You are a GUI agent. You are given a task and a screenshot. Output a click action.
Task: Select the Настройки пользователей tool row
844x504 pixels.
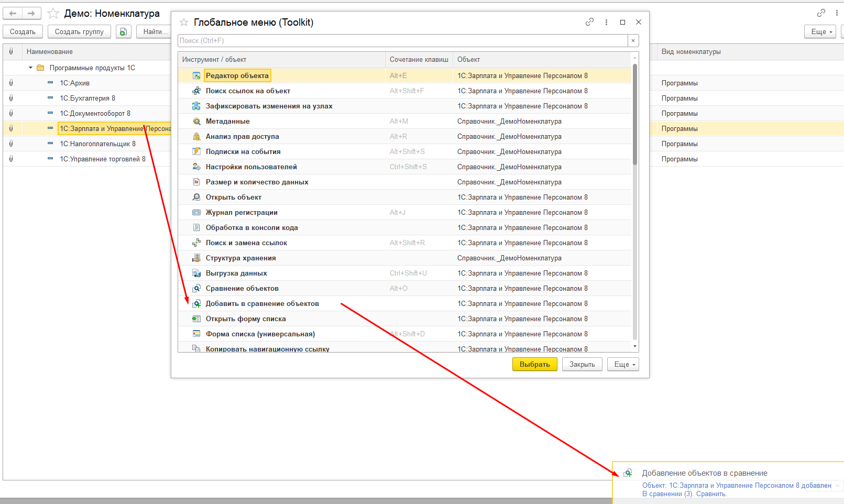(x=404, y=167)
